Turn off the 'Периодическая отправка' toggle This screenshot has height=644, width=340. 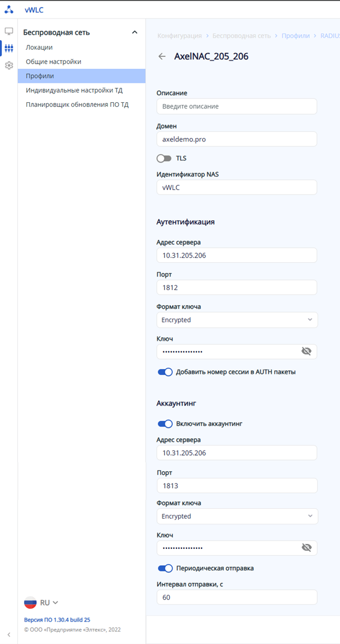pos(165,569)
